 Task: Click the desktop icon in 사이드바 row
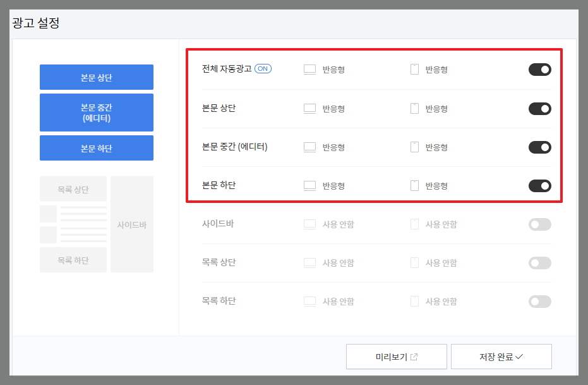(x=309, y=224)
